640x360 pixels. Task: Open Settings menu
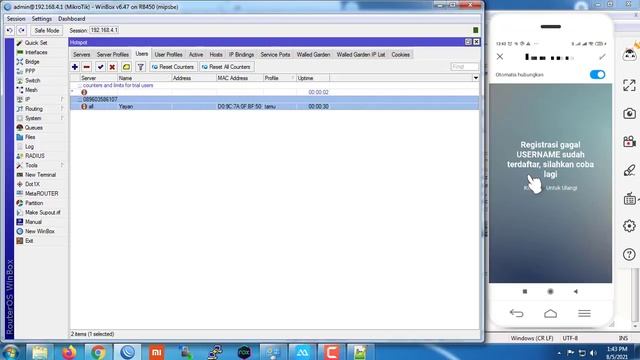click(42, 19)
